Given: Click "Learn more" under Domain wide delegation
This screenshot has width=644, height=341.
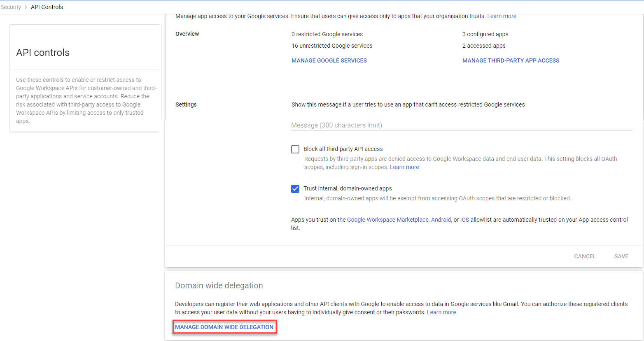Looking at the screenshot, I should (441, 312).
